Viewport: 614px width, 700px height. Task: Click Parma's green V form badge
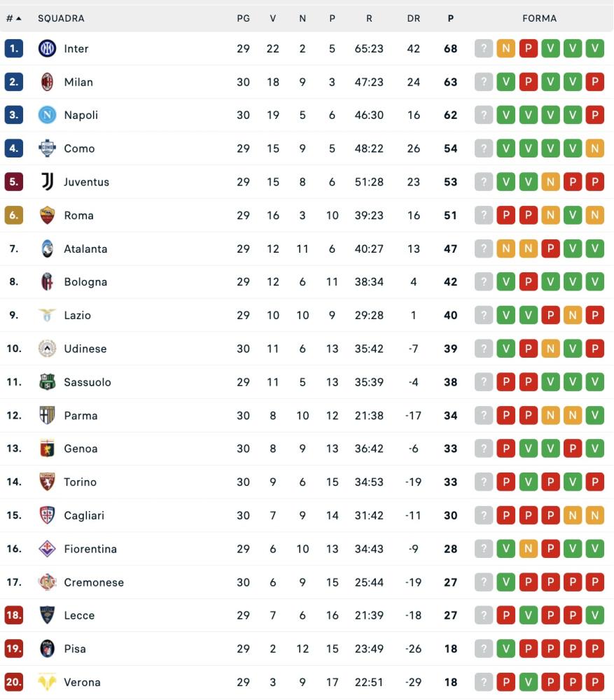point(594,416)
